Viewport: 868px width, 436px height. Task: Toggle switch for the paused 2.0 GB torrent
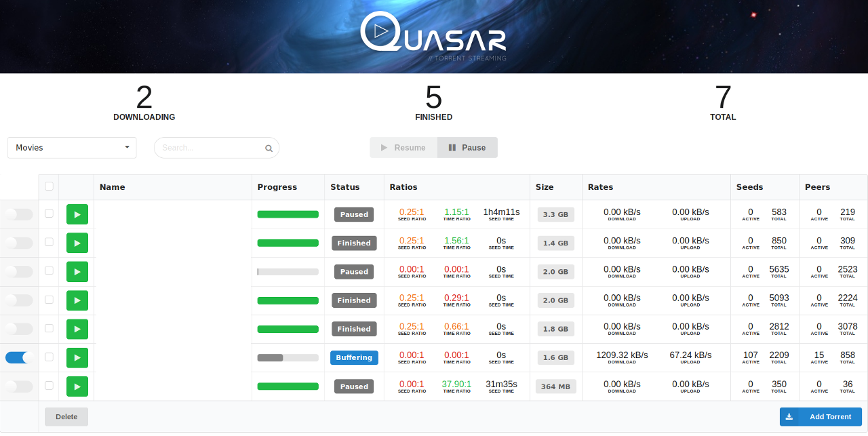pos(19,271)
